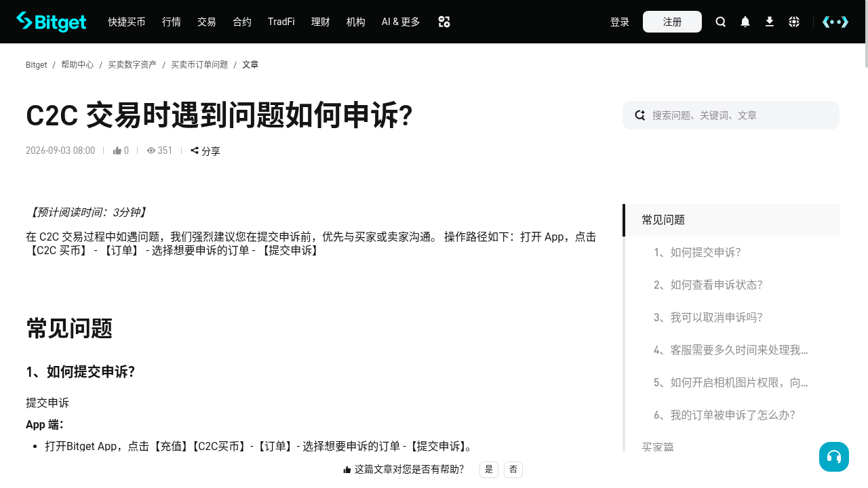Open the 合约 menu
Screen dimensions: 868x488
242,22
